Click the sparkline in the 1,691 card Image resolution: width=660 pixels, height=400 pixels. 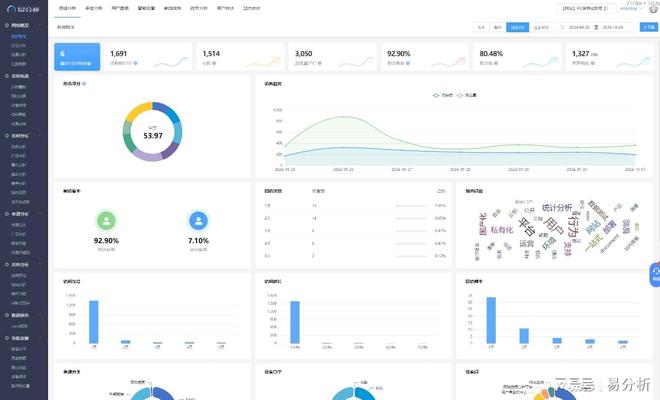(x=171, y=62)
